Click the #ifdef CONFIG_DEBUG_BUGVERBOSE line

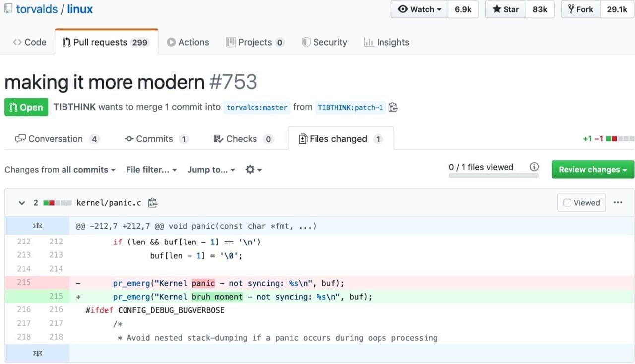point(155,310)
